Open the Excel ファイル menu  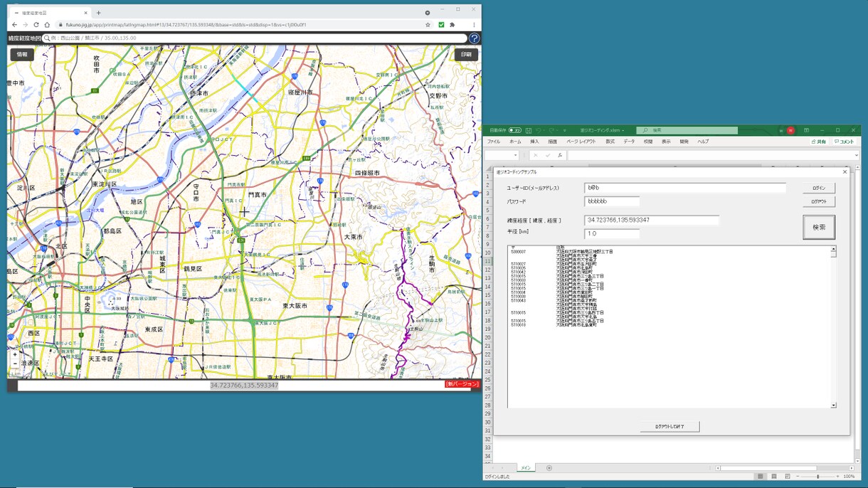494,142
